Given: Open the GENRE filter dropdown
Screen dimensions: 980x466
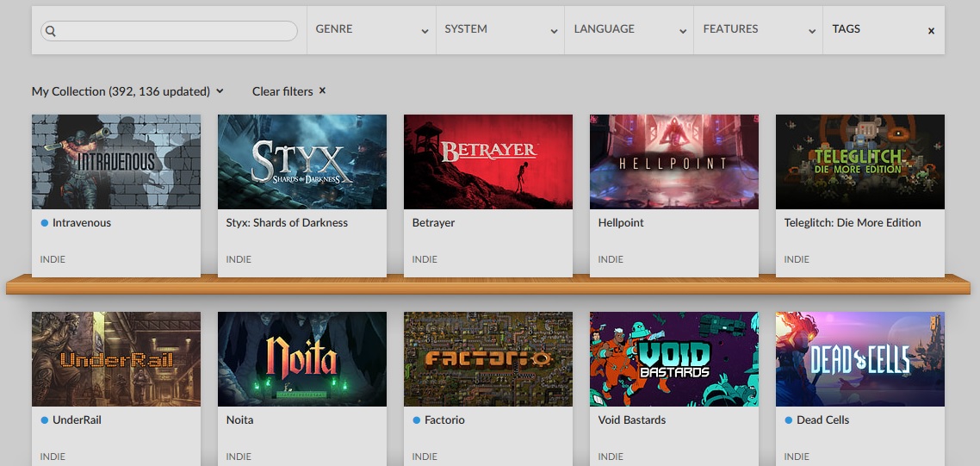Looking at the screenshot, I should pos(371,30).
